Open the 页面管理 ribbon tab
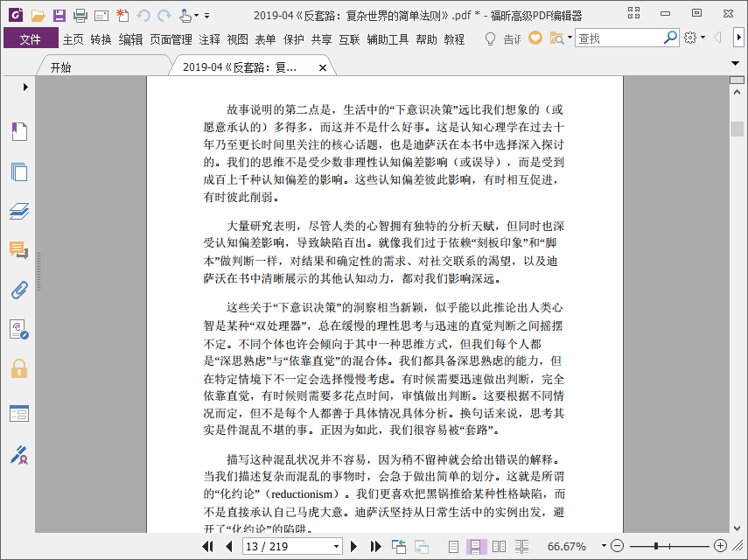Screen dimensions: 748x560 (171, 39)
